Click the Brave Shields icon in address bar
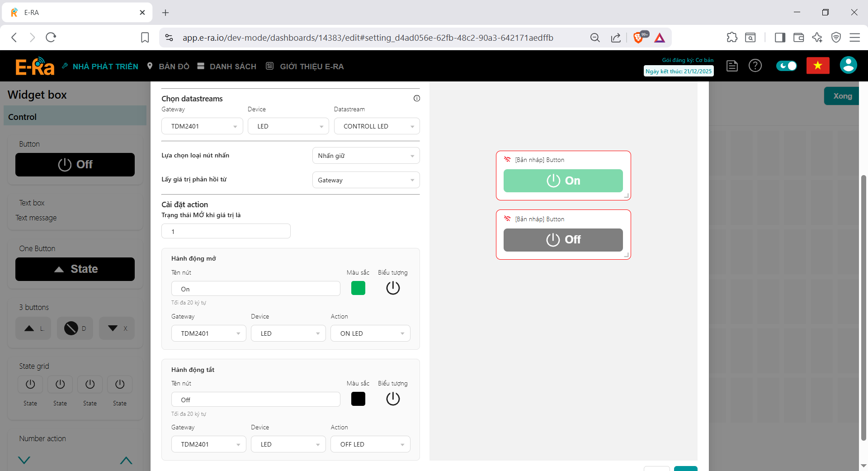This screenshot has width=868, height=471. (x=638, y=38)
